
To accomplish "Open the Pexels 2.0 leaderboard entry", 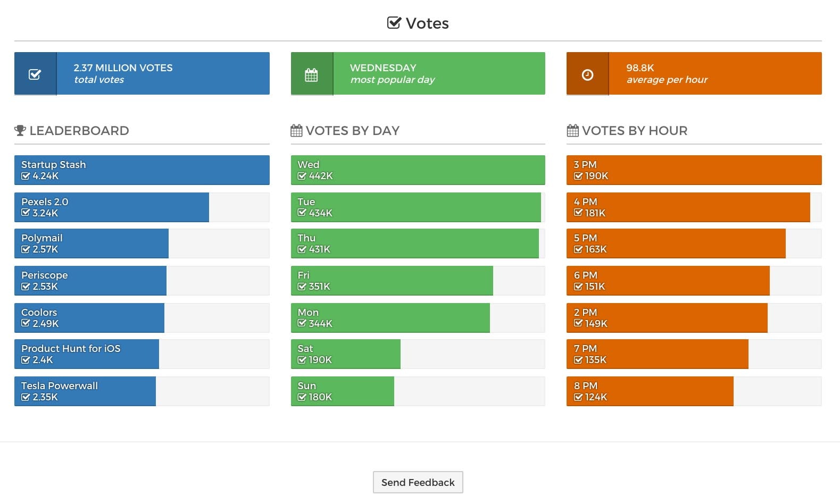I will [112, 207].
